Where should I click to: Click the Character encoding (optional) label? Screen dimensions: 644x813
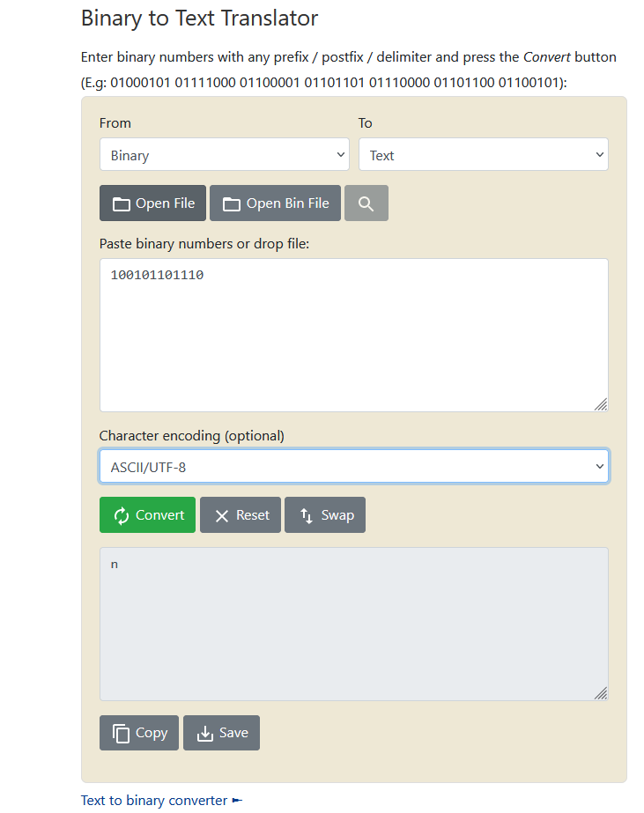coord(191,435)
